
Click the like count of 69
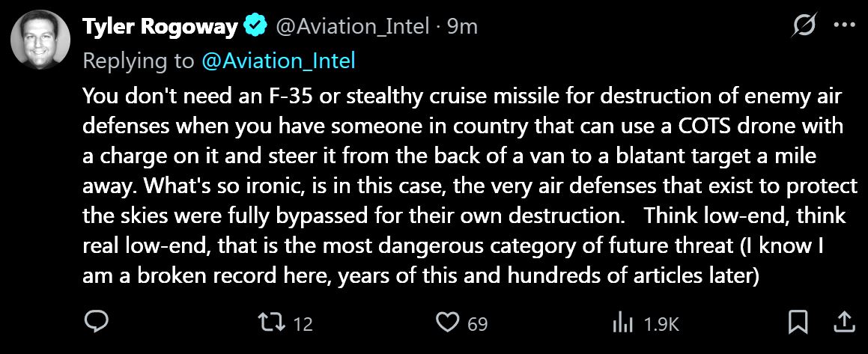pyautogui.click(x=477, y=324)
